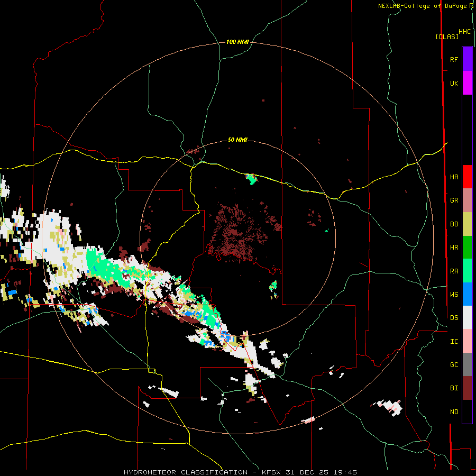Click the khaki BD legend swatch
Screen dimensions: 476x476
point(467,224)
